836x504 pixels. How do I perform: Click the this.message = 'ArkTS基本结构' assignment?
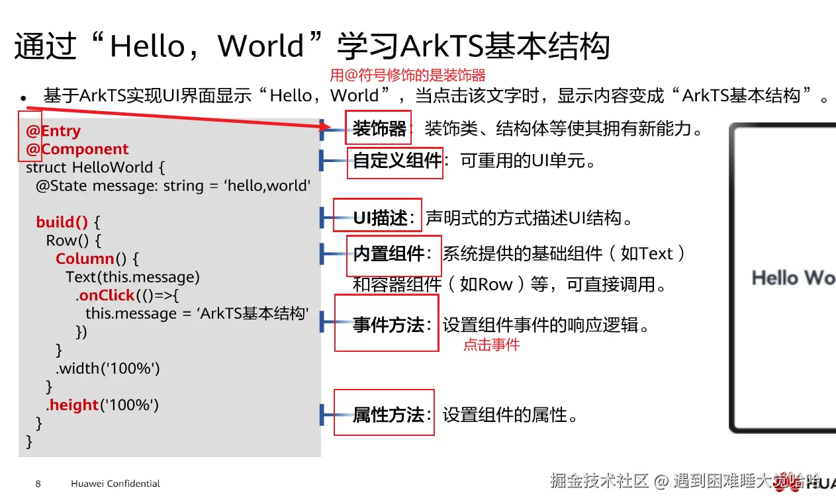[x=197, y=314]
